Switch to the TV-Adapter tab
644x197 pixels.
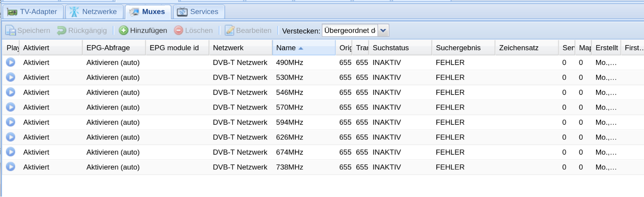32,12
